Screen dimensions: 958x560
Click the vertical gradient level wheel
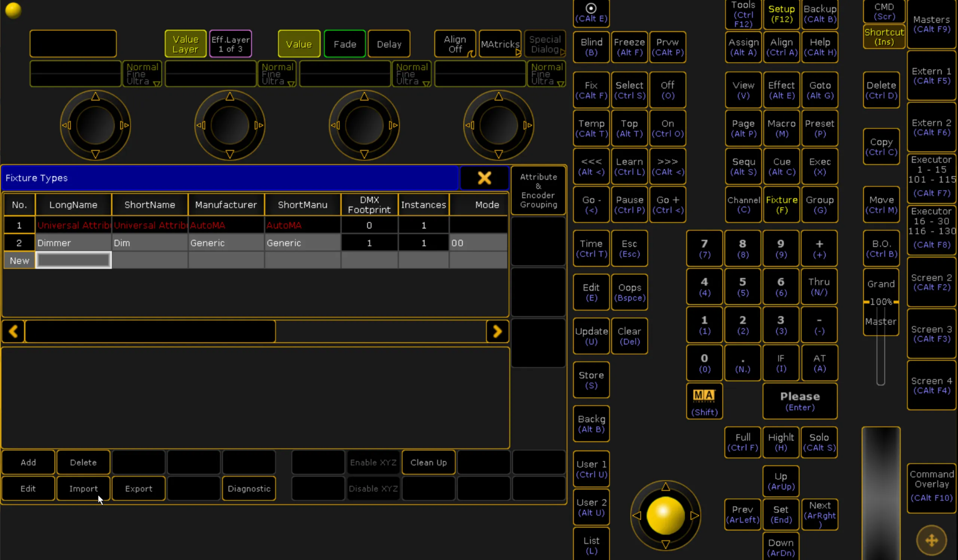click(x=881, y=493)
